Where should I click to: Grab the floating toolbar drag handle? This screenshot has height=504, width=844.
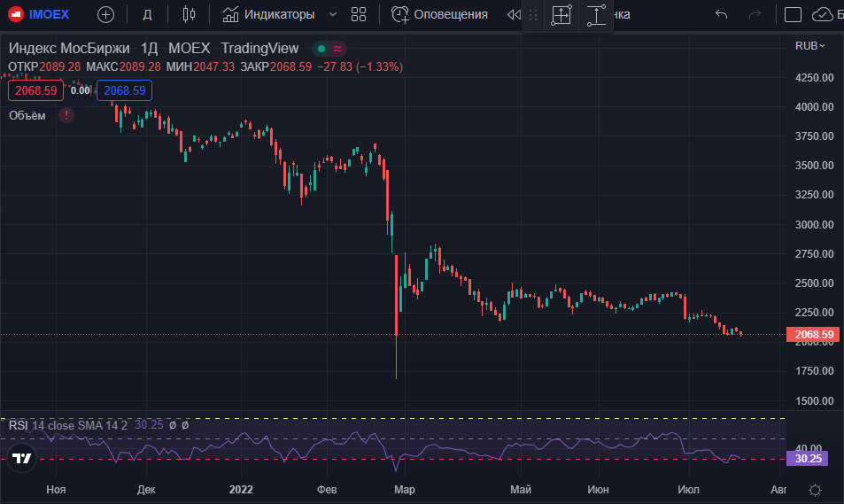pos(533,15)
